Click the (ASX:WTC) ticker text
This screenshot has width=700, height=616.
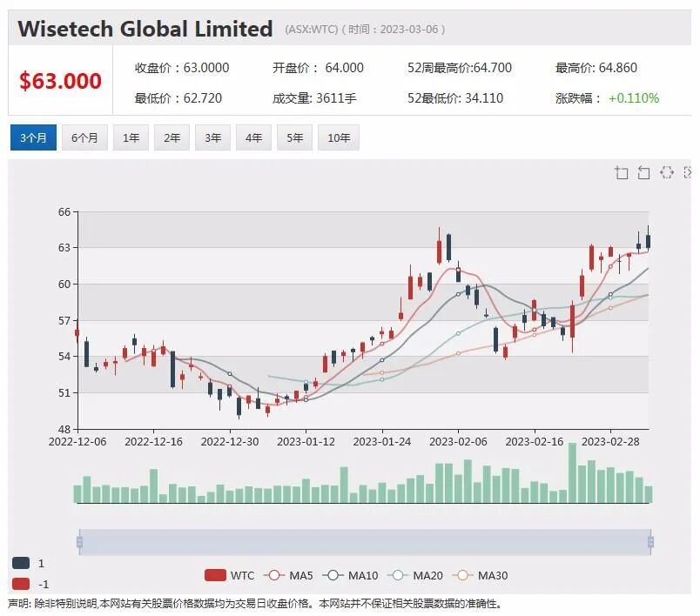(x=311, y=30)
